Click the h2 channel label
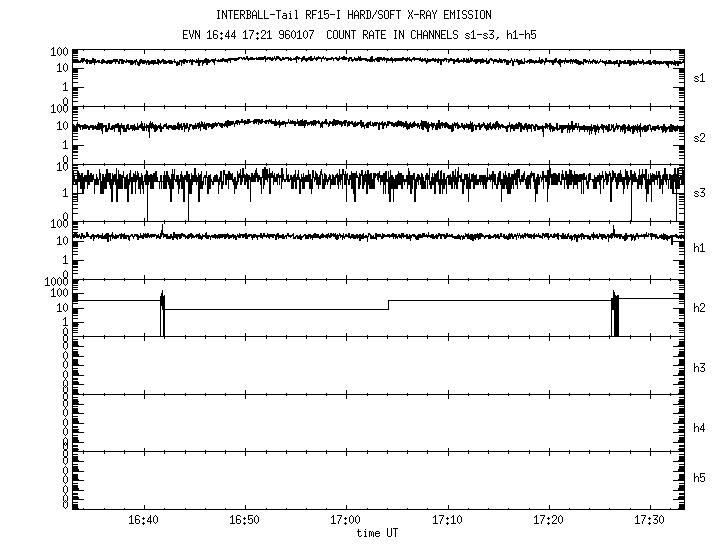Viewport: 720px width, 550px height. point(700,308)
